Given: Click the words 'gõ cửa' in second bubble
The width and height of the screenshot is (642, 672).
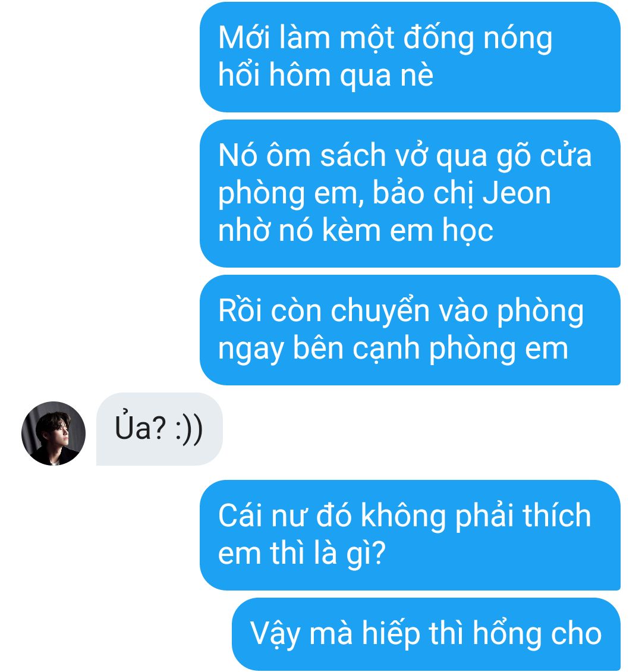Looking at the screenshot, I should (x=544, y=156).
